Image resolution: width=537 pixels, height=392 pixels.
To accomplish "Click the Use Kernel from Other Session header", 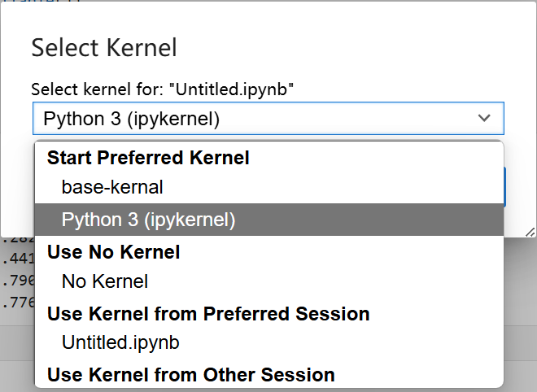I will click(x=191, y=375).
